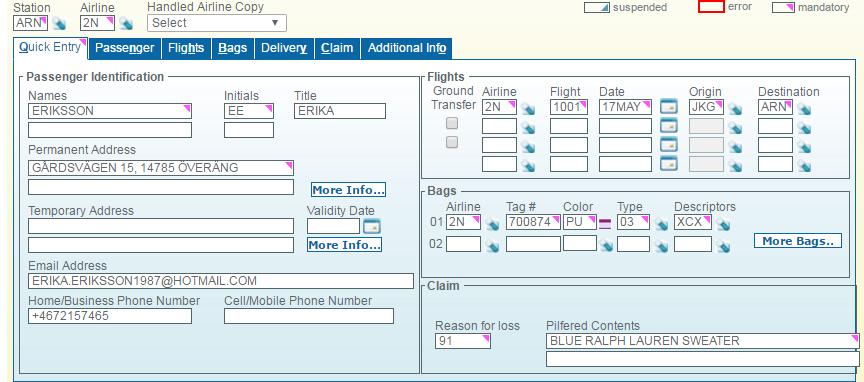Open calendar icon in fourth Flights row

click(x=669, y=164)
